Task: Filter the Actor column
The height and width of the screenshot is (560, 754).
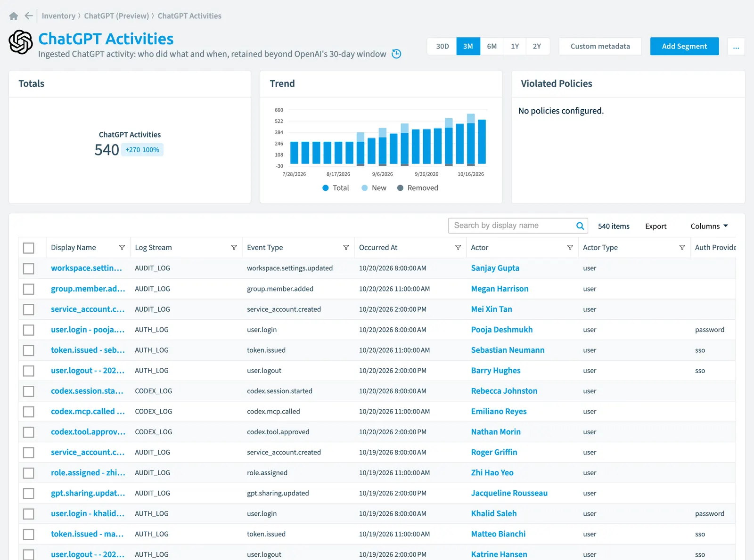Action: [x=570, y=248]
